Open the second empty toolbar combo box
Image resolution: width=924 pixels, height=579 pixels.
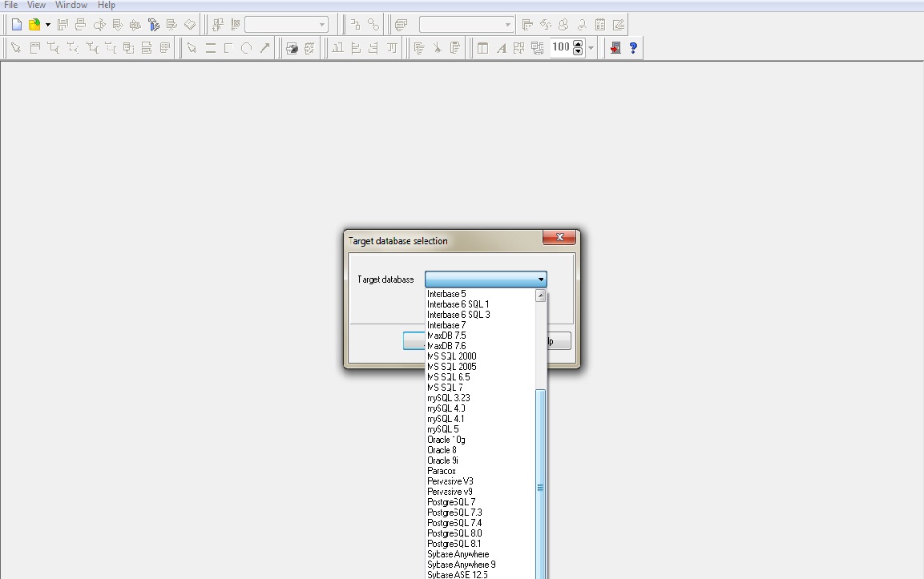[x=466, y=25]
